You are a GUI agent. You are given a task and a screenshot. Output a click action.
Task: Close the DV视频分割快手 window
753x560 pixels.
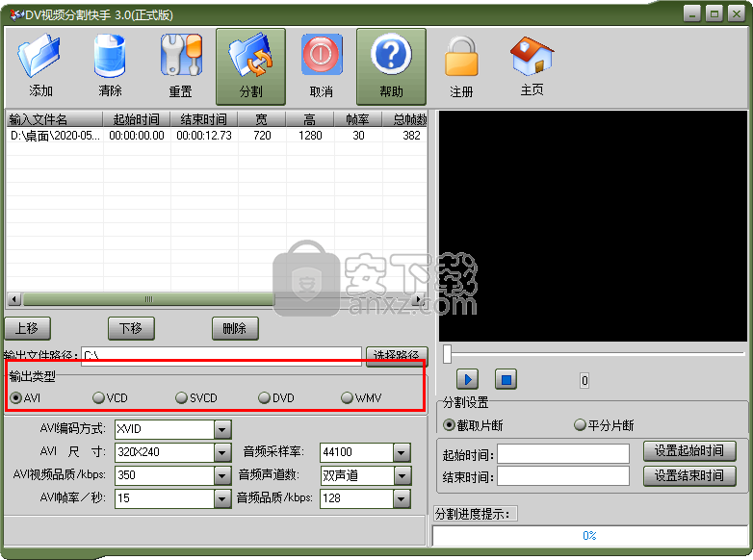[x=737, y=13]
